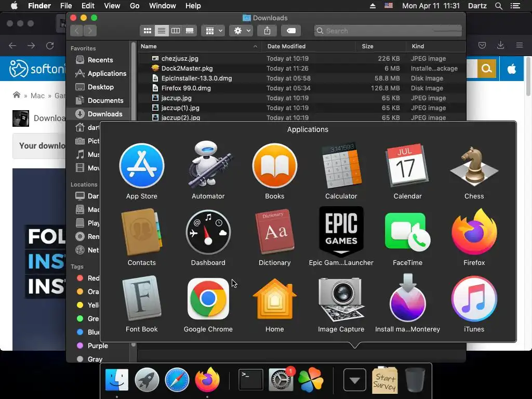This screenshot has height=399, width=532.
Task: Open Launchpad from the Dock
Action: (x=147, y=380)
